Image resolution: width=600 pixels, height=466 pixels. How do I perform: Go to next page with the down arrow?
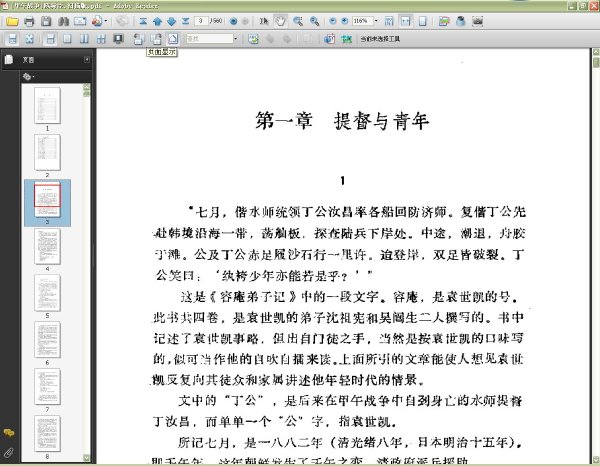(171, 21)
